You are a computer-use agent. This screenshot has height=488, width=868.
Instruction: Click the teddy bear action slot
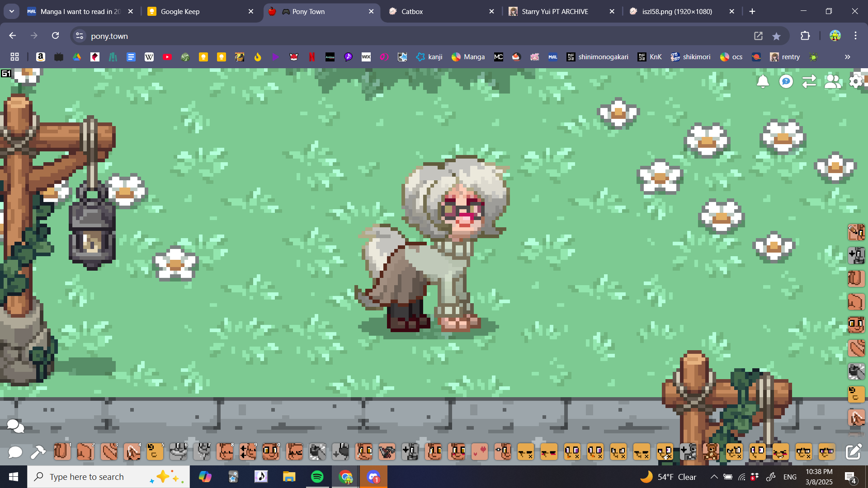point(711,451)
